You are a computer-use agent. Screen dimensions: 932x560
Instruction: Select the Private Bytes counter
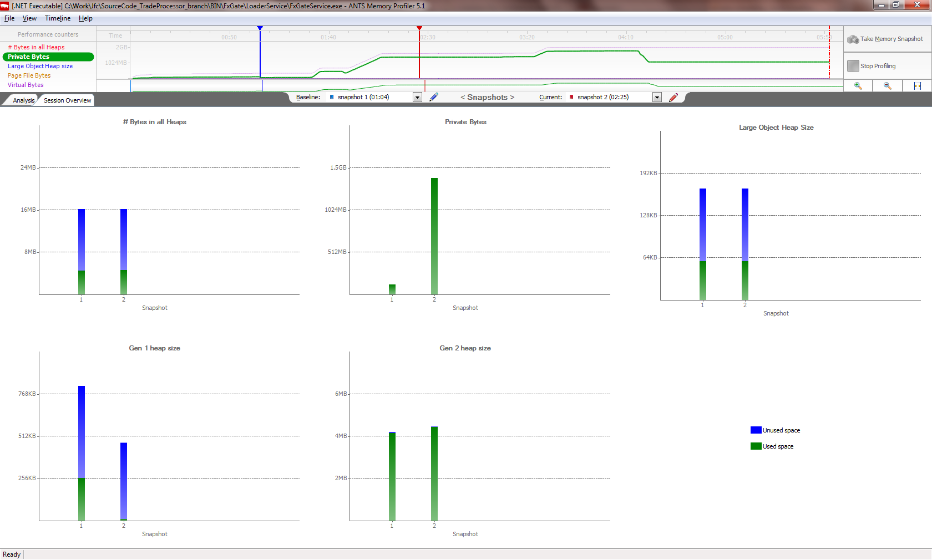tap(48, 57)
